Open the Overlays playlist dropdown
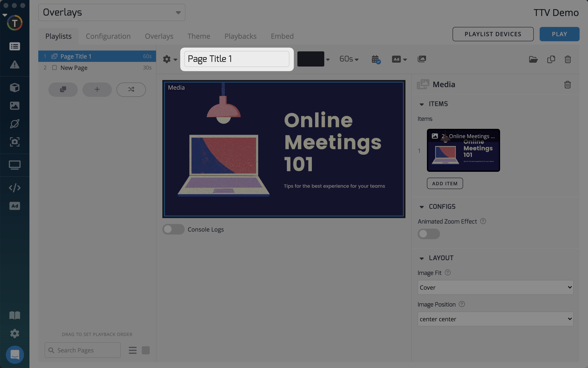 (x=112, y=12)
